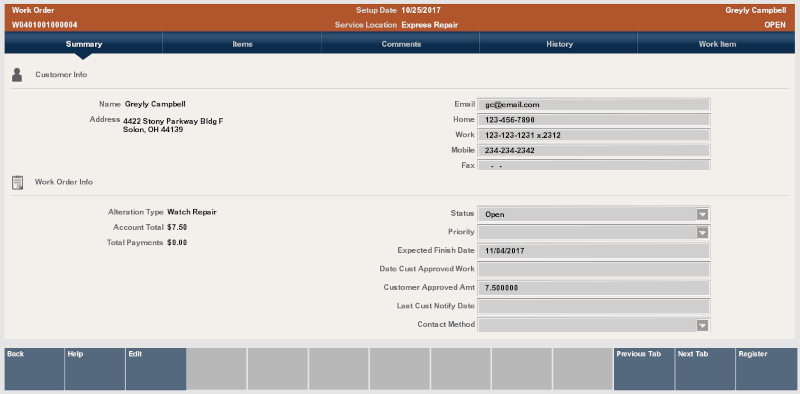The height and width of the screenshot is (394, 800).
Task: Click the Last Cust Notify Date field
Action: click(x=593, y=306)
